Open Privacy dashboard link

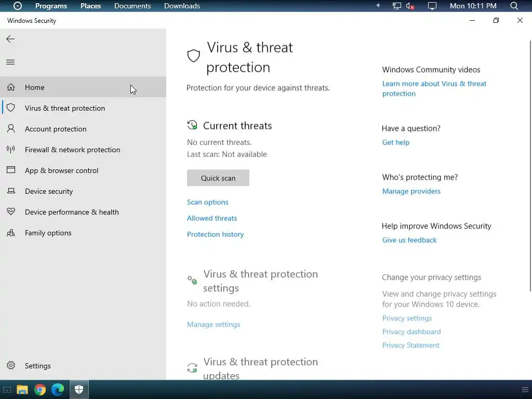click(411, 331)
